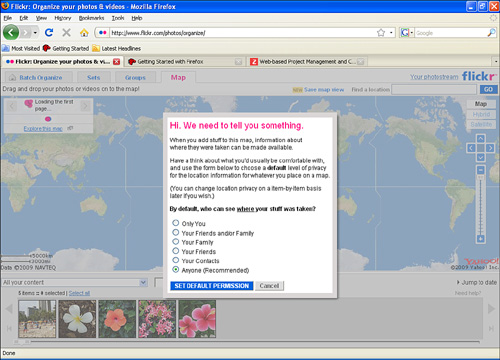
Task: Click the search magnifier icon
Action: coord(491,33)
